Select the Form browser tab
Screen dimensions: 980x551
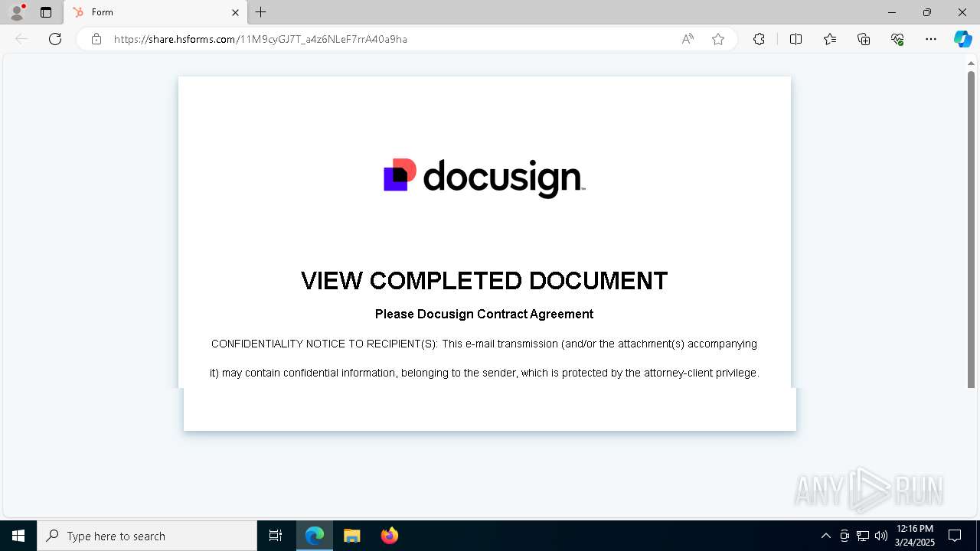155,12
